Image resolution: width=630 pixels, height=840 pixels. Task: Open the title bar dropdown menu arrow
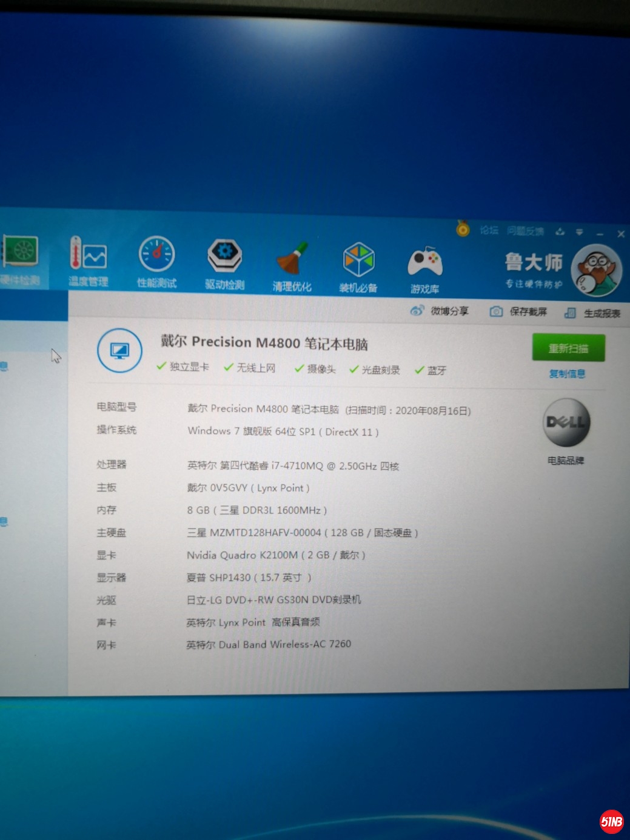[580, 232]
